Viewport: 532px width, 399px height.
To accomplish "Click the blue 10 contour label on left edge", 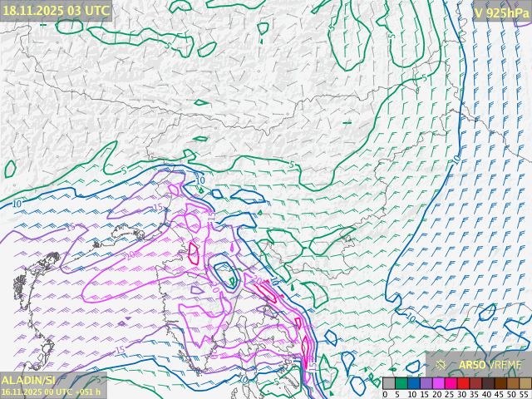I will pyautogui.click(x=17, y=204).
